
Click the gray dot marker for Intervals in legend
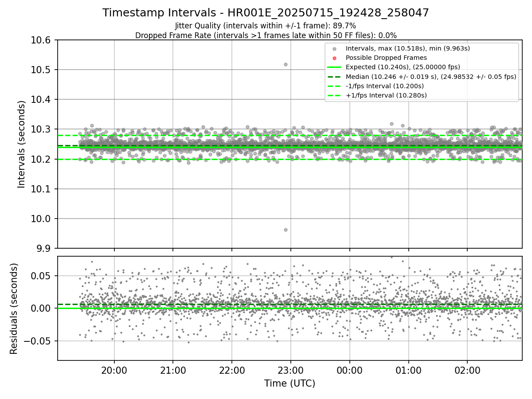point(335,49)
